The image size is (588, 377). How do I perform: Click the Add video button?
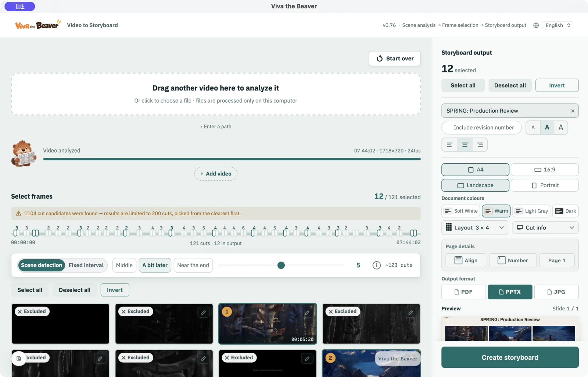pyautogui.click(x=216, y=174)
